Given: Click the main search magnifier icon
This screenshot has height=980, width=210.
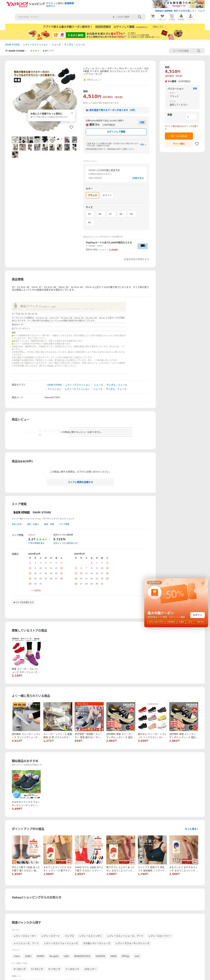Looking at the screenshot, I should [140, 17].
